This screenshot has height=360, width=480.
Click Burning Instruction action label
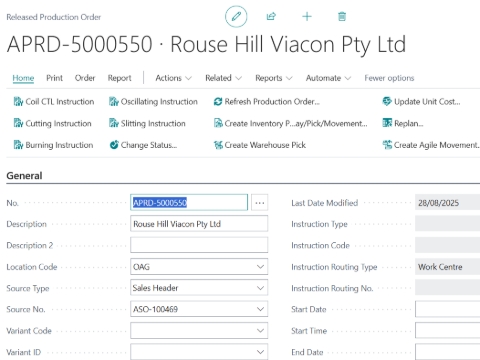tap(59, 145)
